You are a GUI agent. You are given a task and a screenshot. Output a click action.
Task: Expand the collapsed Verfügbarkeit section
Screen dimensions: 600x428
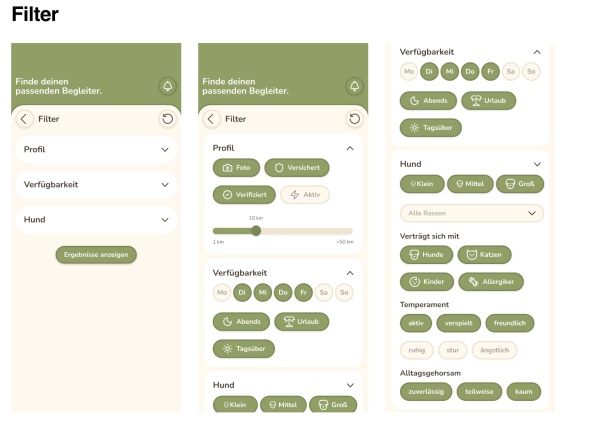(x=96, y=185)
